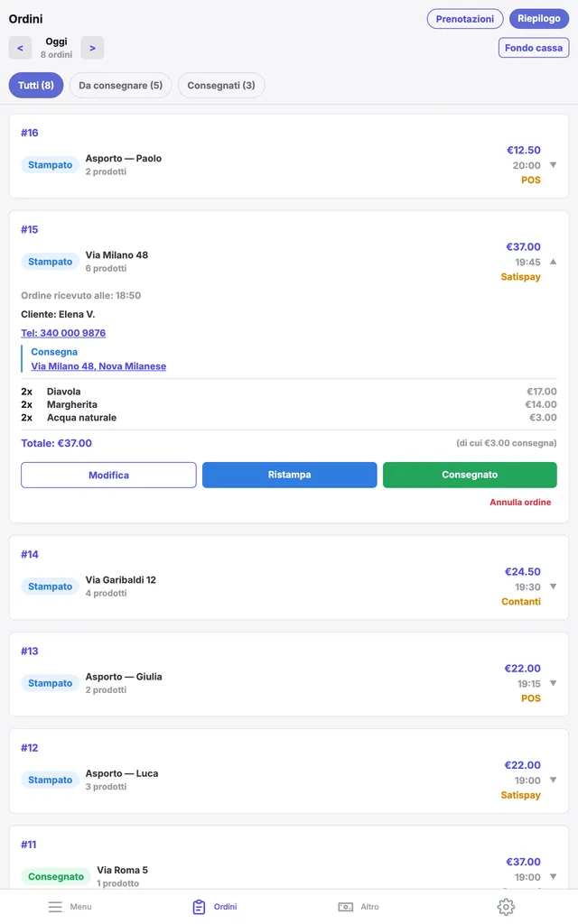
Task: Click Annulla ordine link
Action: point(520,502)
